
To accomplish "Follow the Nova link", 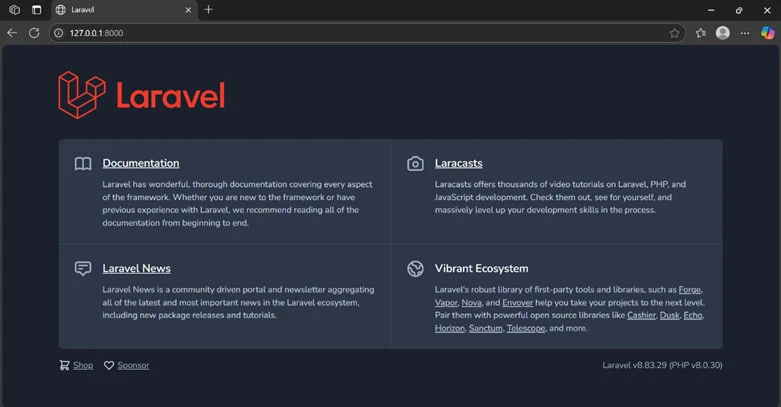I will click(x=471, y=303).
